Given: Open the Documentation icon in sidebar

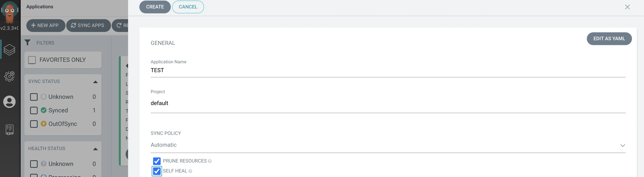Looking at the screenshot, I should [10, 130].
